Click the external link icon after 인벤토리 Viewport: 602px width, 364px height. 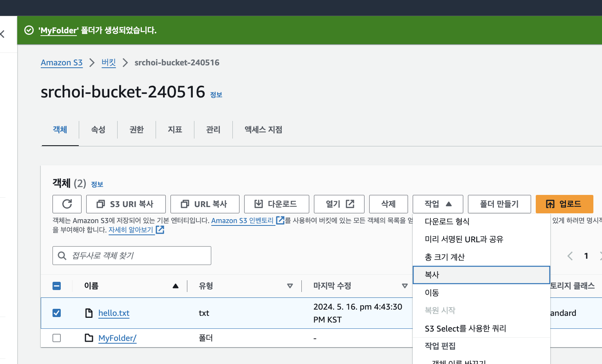[280, 220]
